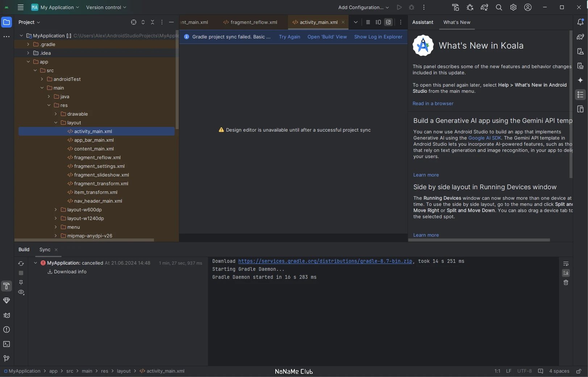Expand the drawable folder
Screen dimensions: 588x377
[x=56, y=114]
